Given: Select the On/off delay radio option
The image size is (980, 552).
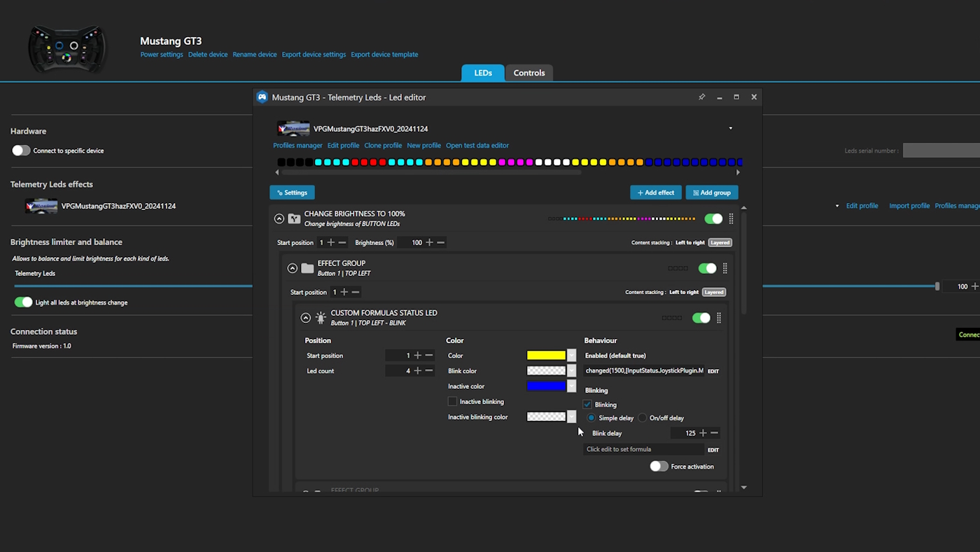Looking at the screenshot, I should point(642,418).
